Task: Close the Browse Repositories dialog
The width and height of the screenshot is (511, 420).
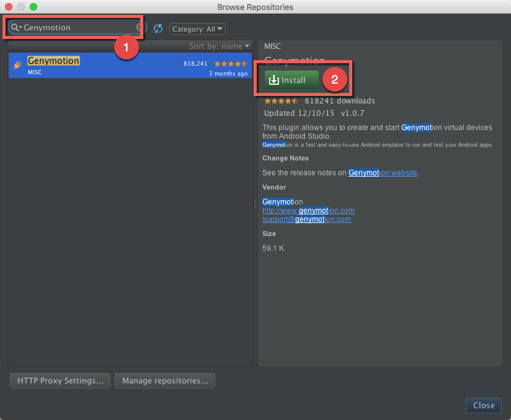Action: tap(483, 405)
